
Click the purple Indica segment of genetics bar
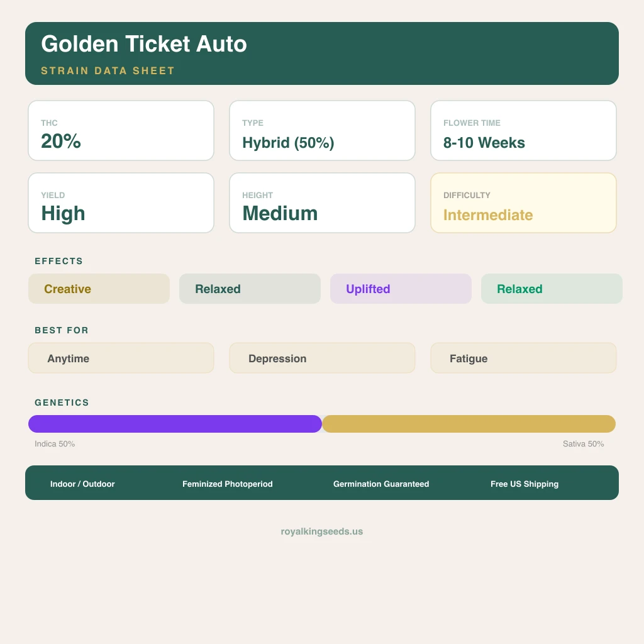pos(175,424)
